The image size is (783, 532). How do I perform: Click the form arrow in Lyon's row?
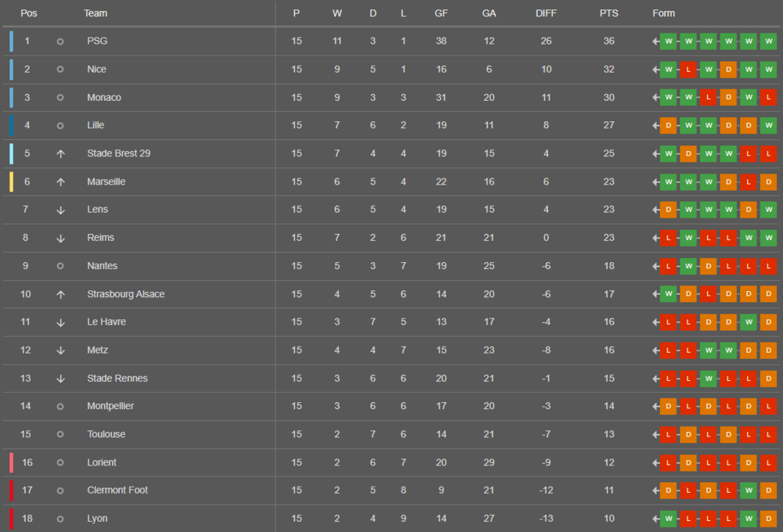(x=655, y=519)
